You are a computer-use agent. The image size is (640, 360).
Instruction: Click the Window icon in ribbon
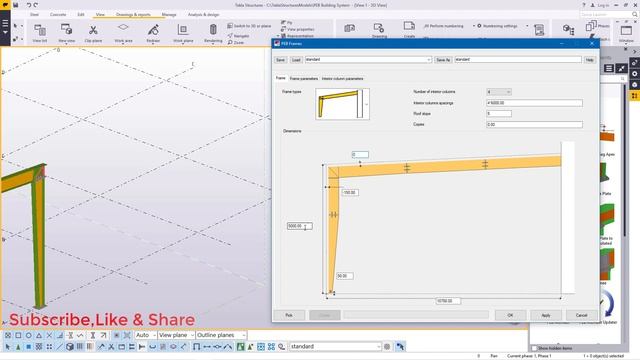[x=626, y=31]
